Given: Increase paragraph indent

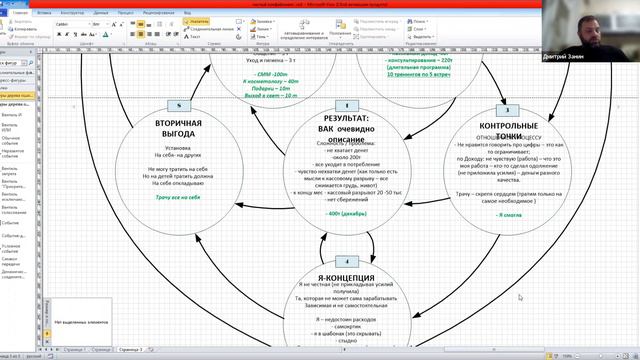Looking at the screenshot, I should coord(176,35).
